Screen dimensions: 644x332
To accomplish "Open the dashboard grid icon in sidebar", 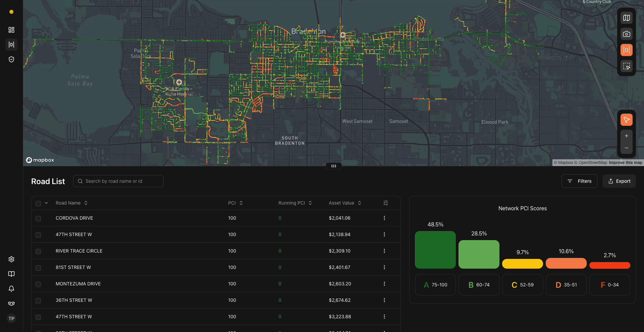I will pyautogui.click(x=11, y=30).
